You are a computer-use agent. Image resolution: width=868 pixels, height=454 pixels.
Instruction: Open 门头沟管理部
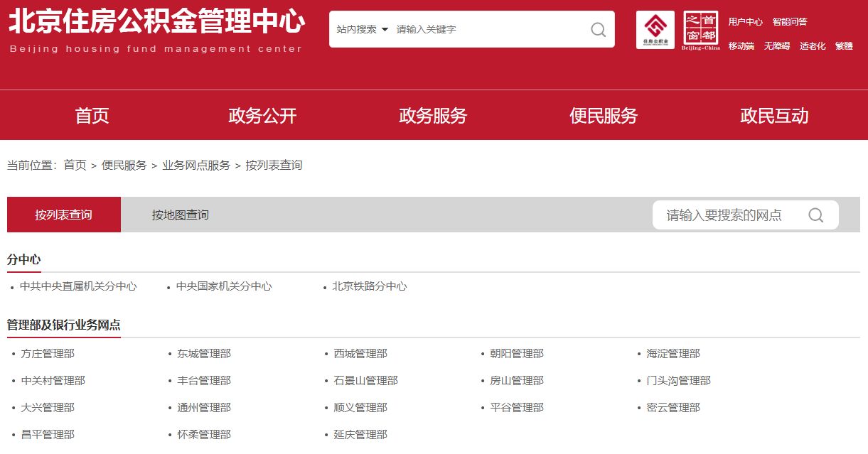[x=679, y=380]
